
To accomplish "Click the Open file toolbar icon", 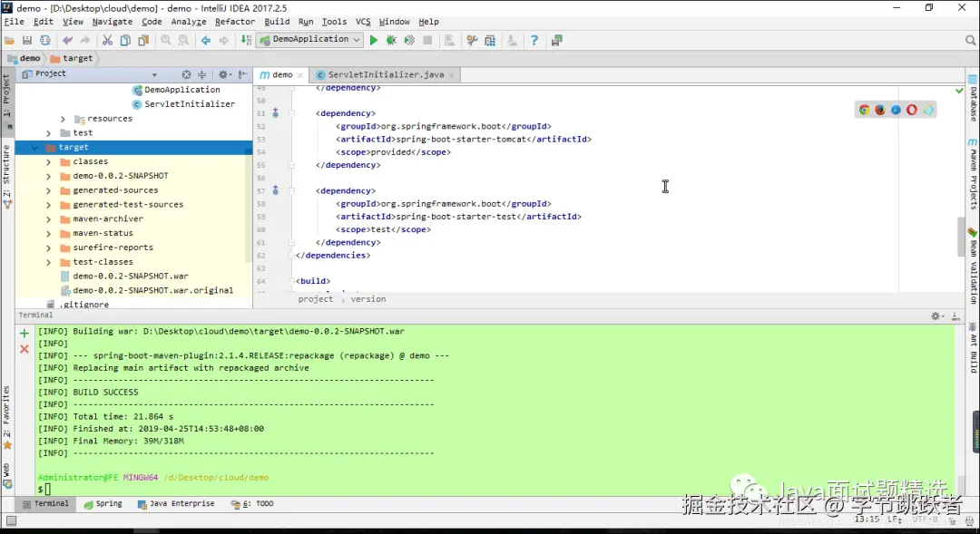I will coord(9,40).
